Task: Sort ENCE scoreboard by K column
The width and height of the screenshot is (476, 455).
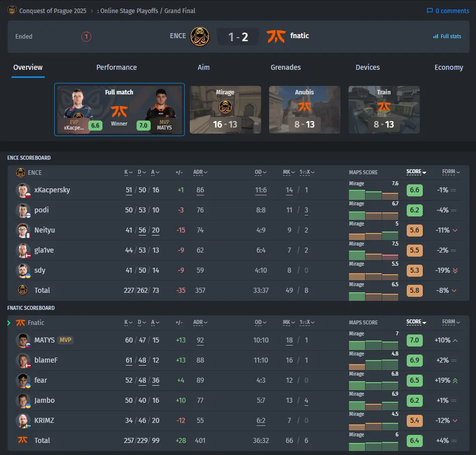Action: click(x=129, y=172)
